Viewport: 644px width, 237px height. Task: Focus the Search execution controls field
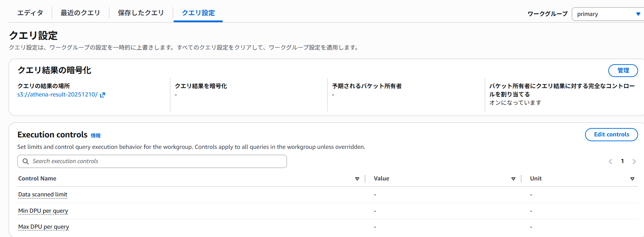(x=156, y=161)
